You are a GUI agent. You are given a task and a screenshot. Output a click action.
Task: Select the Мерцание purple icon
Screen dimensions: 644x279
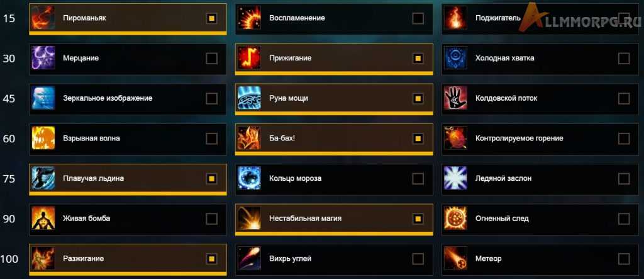[x=43, y=58]
